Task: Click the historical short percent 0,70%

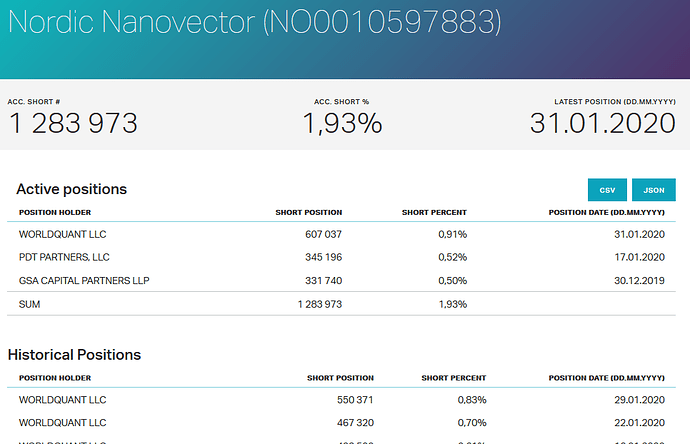Action: click(x=472, y=423)
